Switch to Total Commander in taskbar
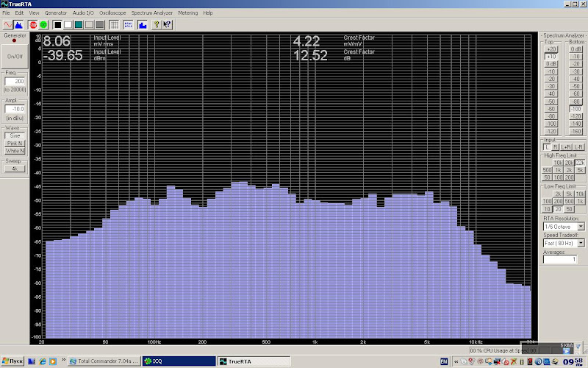The height and width of the screenshot is (368, 588). pos(103,361)
